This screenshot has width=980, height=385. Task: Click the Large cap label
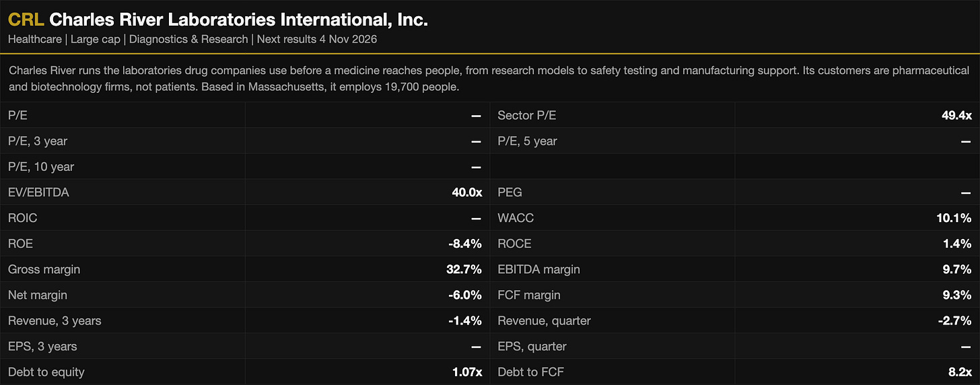[x=94, y=39]
